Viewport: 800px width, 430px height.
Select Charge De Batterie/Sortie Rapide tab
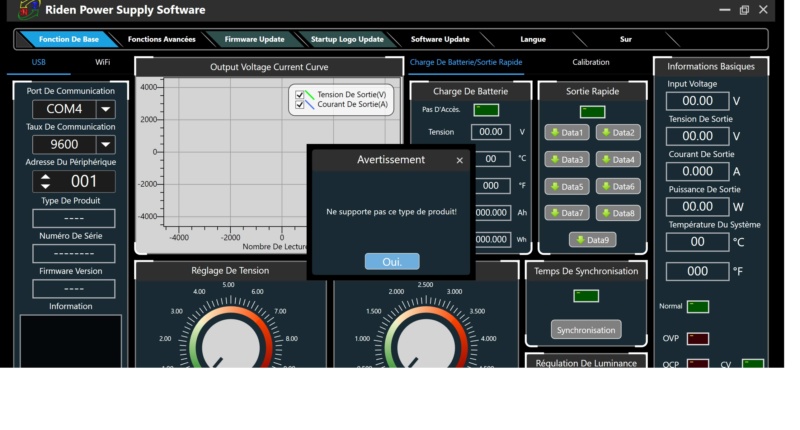(x=466, y=62)
